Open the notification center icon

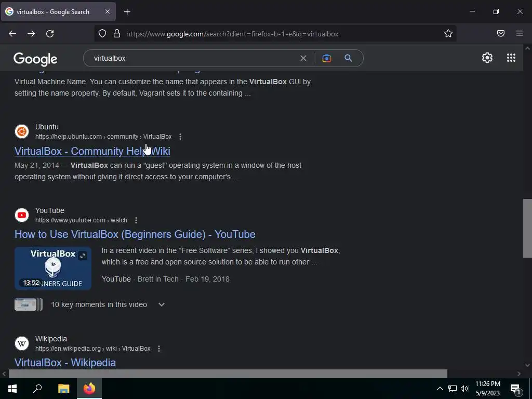pos(516,389)
